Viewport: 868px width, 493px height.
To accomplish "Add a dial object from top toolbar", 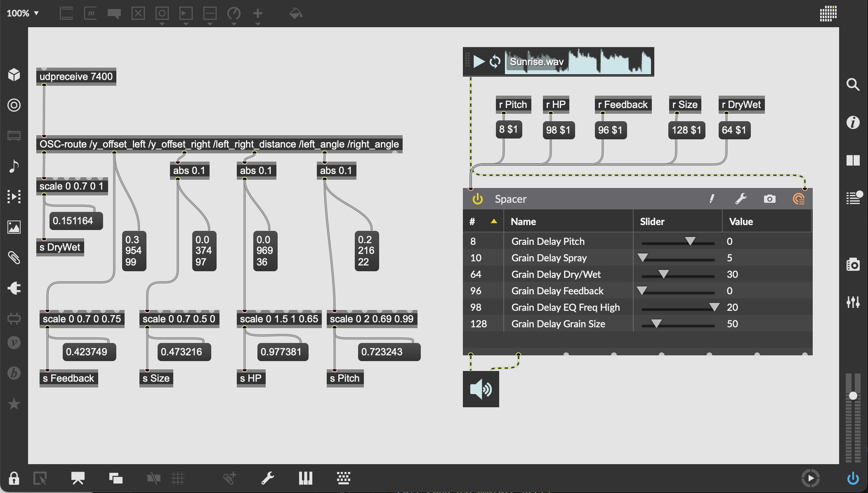I will pos(234,13).
